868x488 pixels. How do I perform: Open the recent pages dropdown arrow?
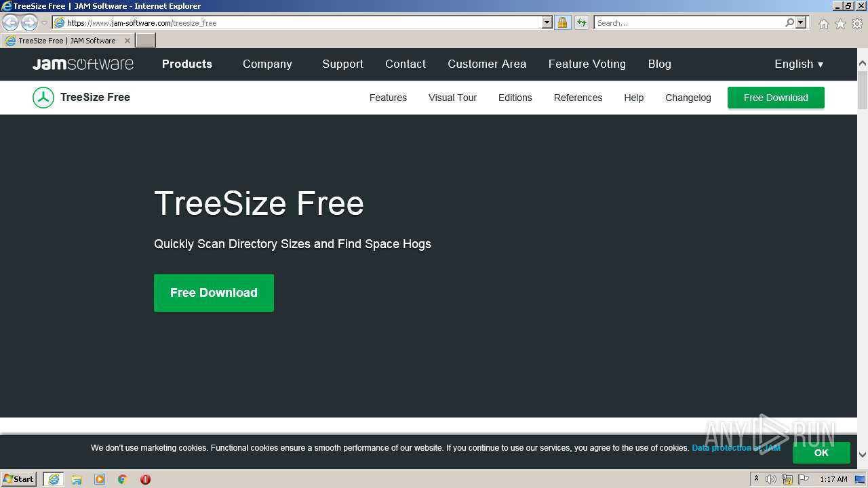point(44,23)
